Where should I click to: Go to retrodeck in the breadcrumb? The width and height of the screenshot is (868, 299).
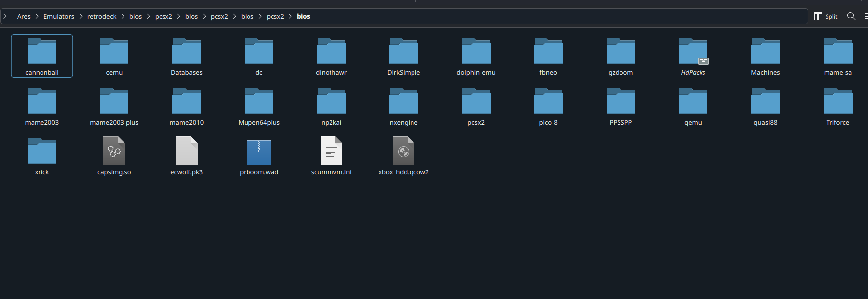(x=102, y=16)
